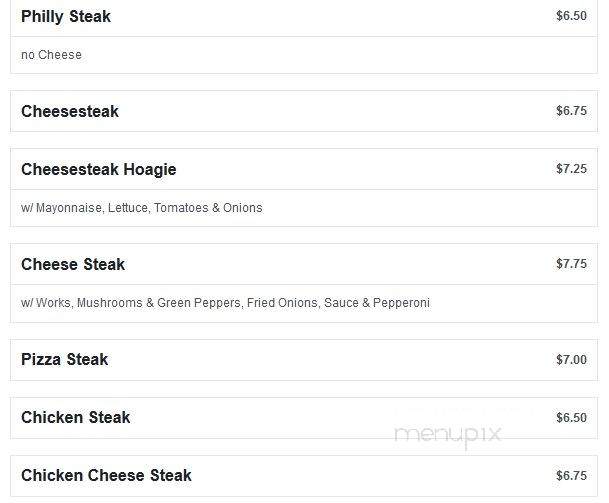The height and width of the screenshot is (503, 609).
Task: Click the Pizza Steak $7.00 price
Action: [x=571, y=360]
